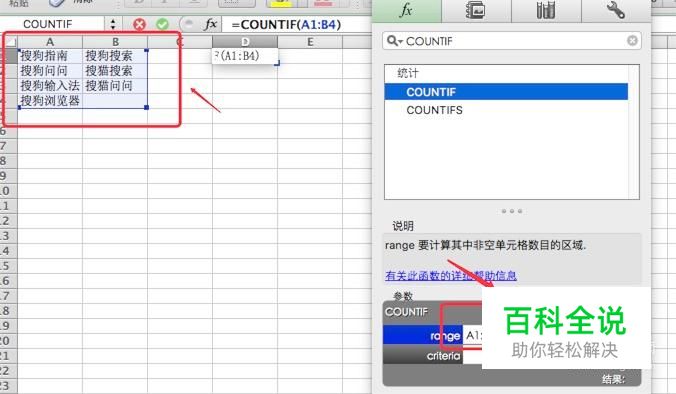Image resolution: width=676 pixels, height=394 pixels.
Task: Select column A header
Action: coord(50,42)
